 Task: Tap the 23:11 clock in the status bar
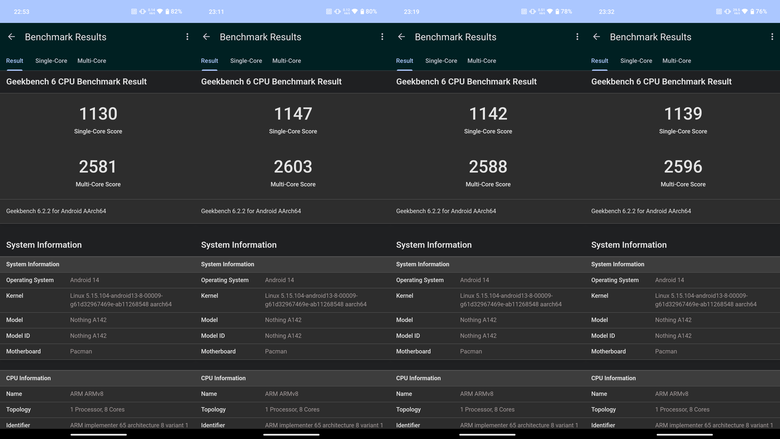pyautogui.click(x=216, y=11)
